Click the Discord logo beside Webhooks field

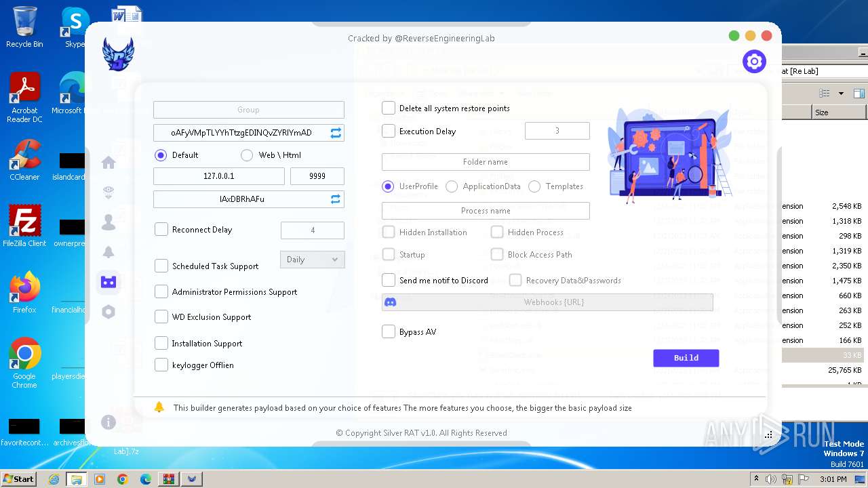[x=391, y=302]
